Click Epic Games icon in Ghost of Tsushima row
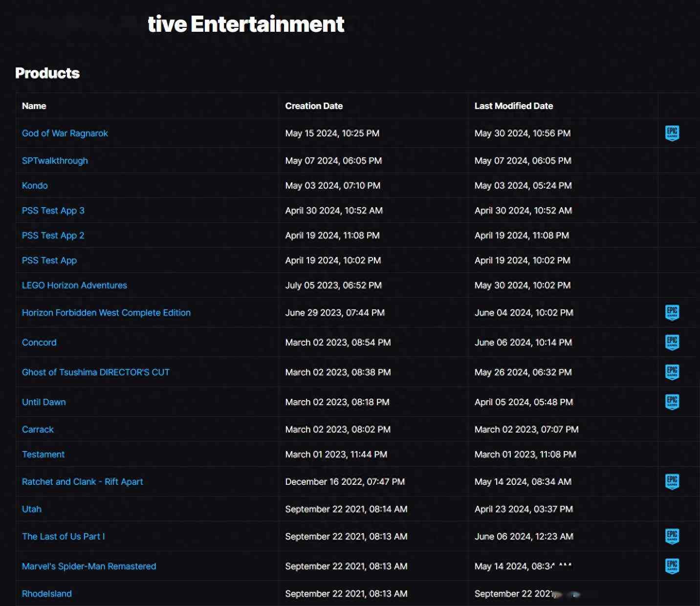The image size is (700, 606). (x=672, y=372)
